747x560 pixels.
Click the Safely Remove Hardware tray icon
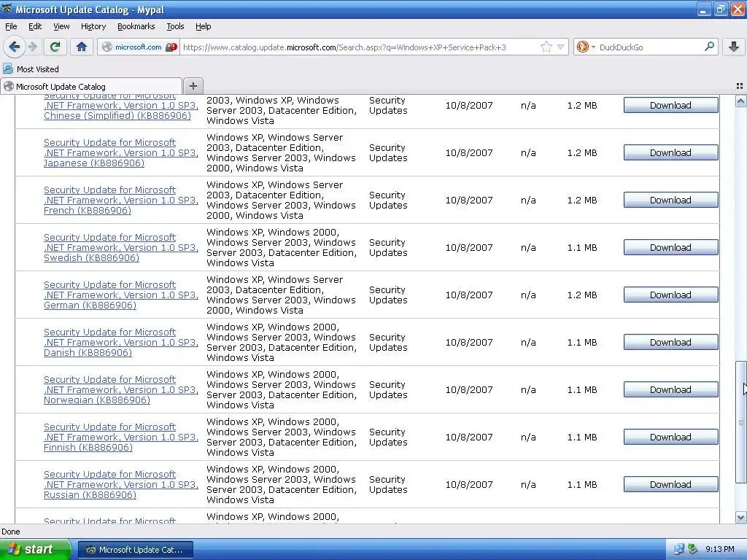tap(692, 549)
